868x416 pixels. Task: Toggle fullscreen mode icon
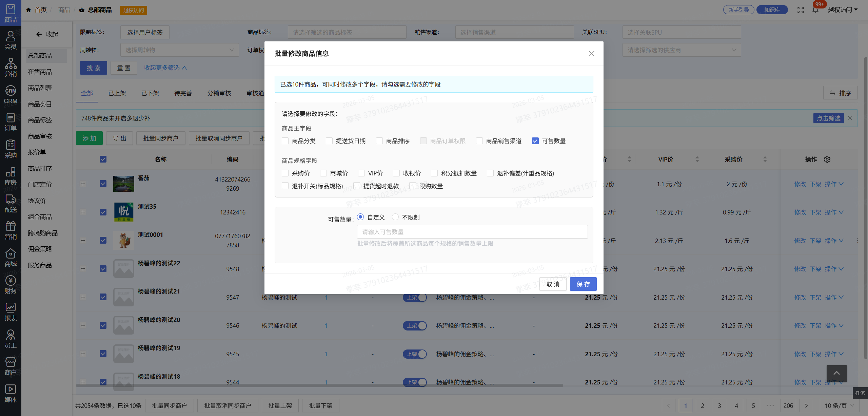coord(801,10)
